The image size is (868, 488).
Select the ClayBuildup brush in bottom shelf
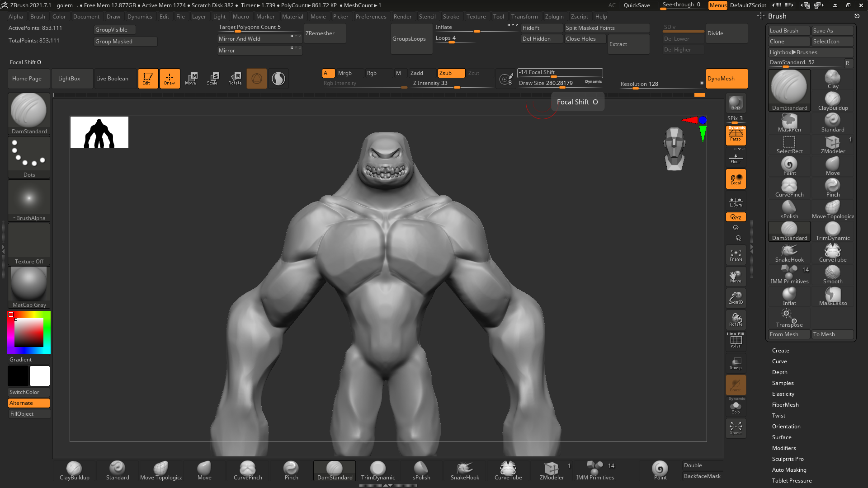74,470
